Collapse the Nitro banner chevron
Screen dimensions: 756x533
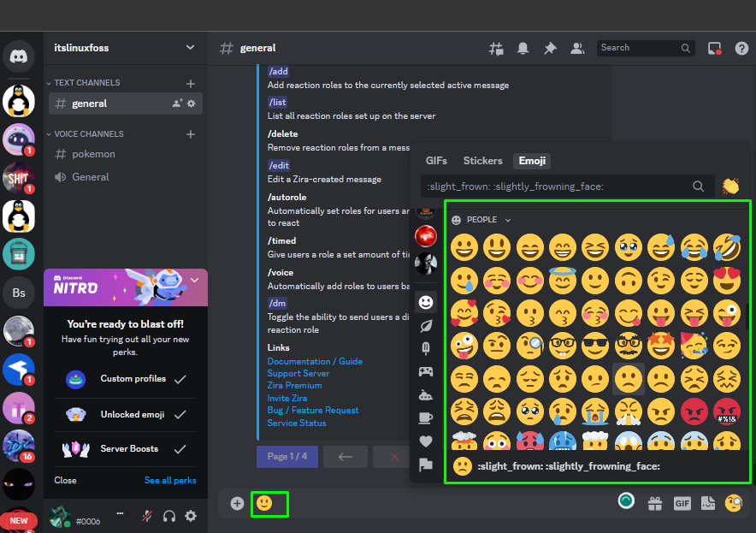(x=195, y=281)
